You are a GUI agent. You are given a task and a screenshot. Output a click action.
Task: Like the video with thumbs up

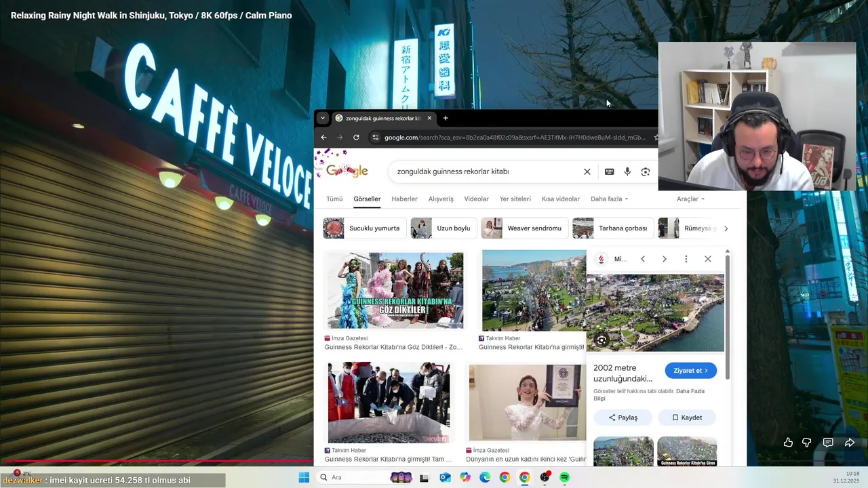click(x=788, y=443)
